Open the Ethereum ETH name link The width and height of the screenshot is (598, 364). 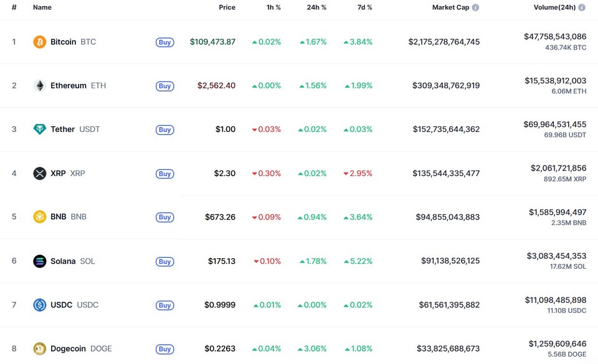tap(78, 86)
